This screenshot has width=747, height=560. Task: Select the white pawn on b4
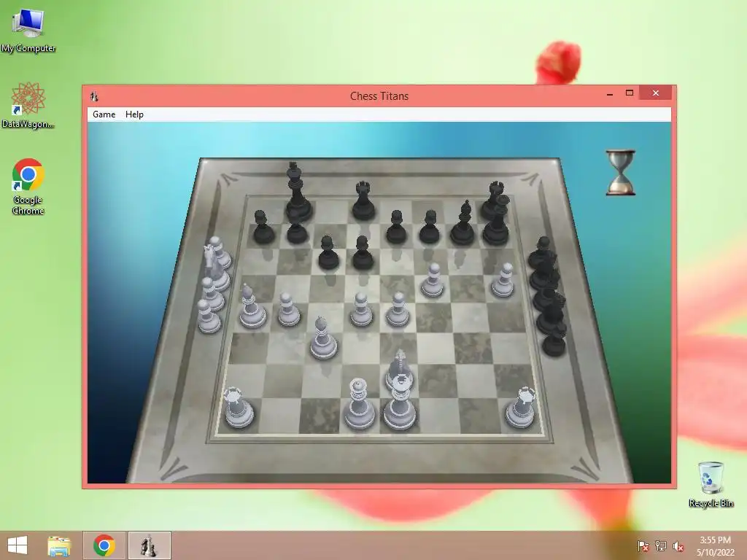[x=288, y=310]
